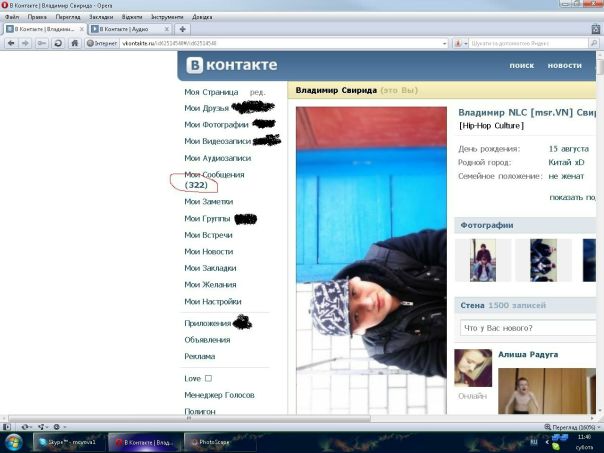The height and width of the screenshot is (453, 604).
Task: Switch to PhotoScape in the taskbar
Action: pyautogui.click(x=220, y=442)
